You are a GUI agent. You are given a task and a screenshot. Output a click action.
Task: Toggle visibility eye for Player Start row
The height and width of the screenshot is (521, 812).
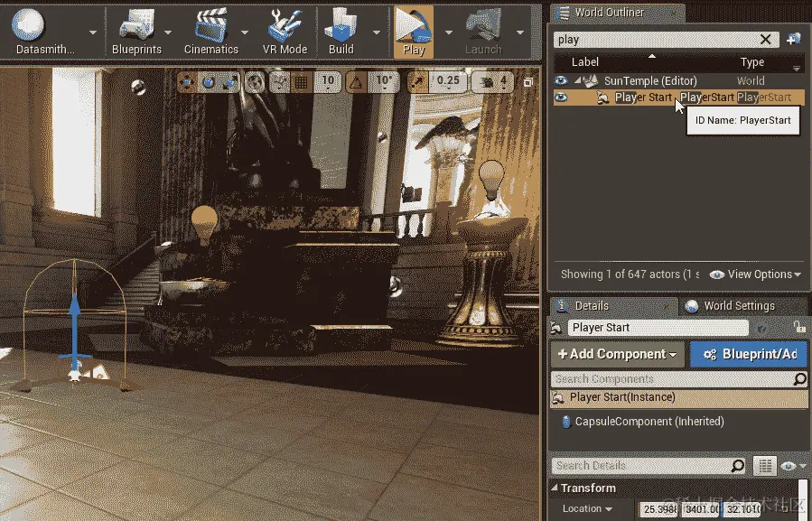pyautogui.click(x=561, y=98)
